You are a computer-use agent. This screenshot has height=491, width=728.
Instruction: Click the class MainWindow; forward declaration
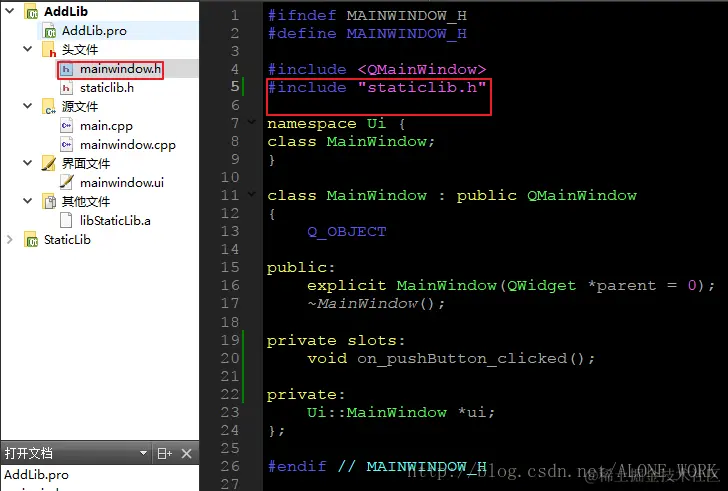[x=351, y=142]
